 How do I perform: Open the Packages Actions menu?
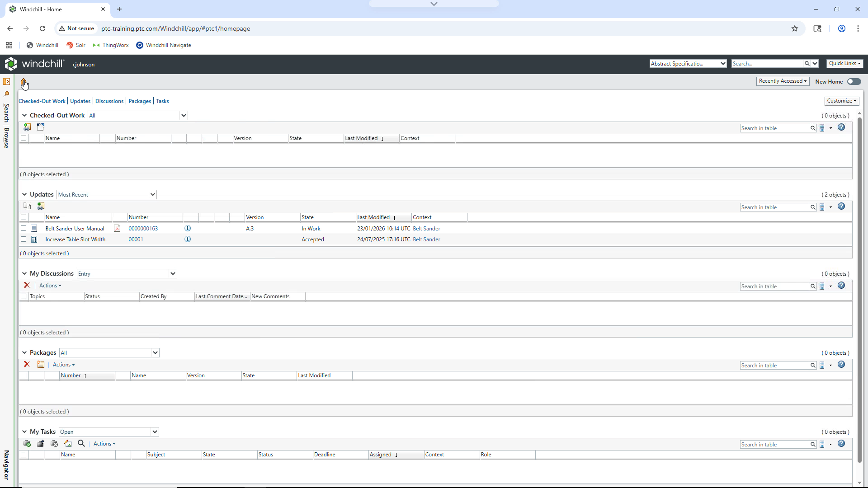tap(63, 365)
